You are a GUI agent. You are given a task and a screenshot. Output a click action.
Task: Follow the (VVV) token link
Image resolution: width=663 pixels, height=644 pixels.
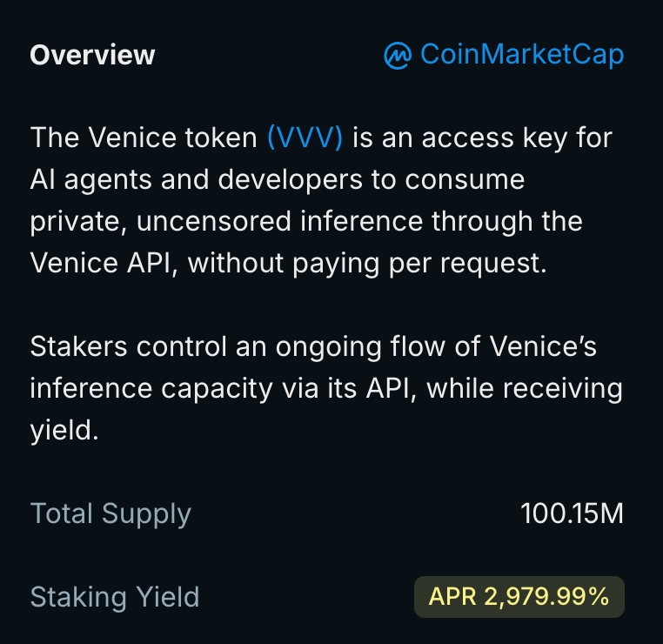[x=305, y=138]
